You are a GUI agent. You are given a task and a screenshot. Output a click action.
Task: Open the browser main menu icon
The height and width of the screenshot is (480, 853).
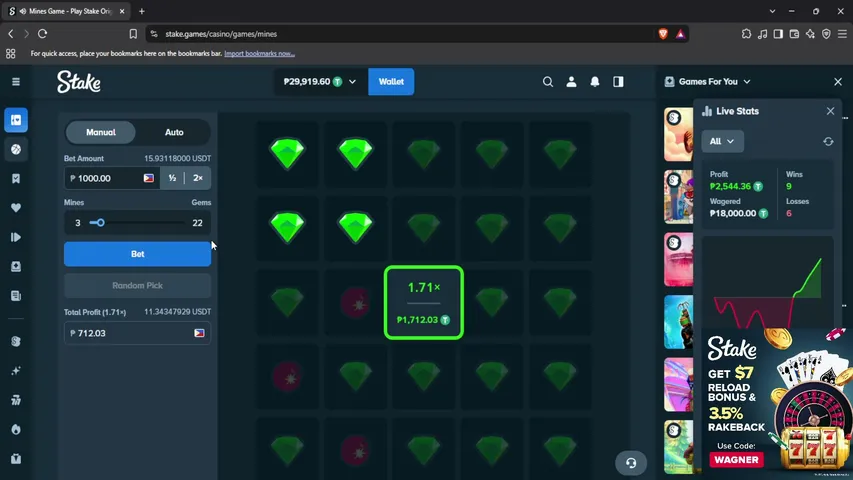[x=842, y=34]
